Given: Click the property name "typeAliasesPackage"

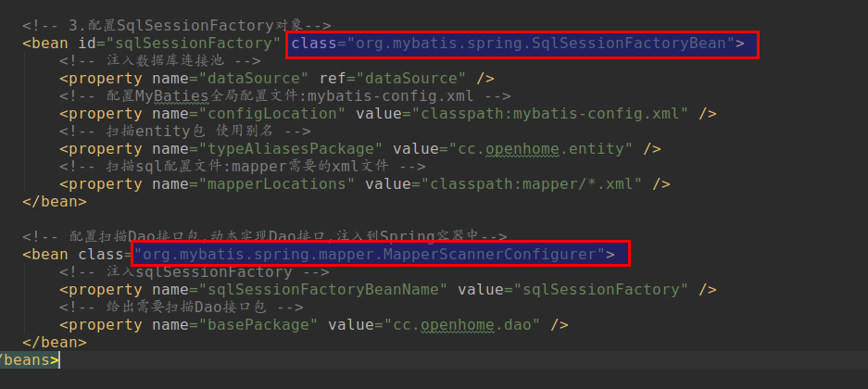Looking at the screenshot, I should [291, 149].
